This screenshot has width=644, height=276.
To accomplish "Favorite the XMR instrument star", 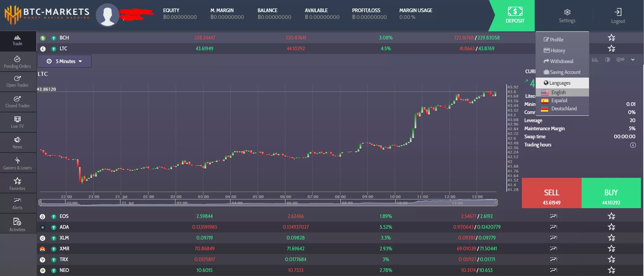I will pyautogui.click(x=611, y=248).
